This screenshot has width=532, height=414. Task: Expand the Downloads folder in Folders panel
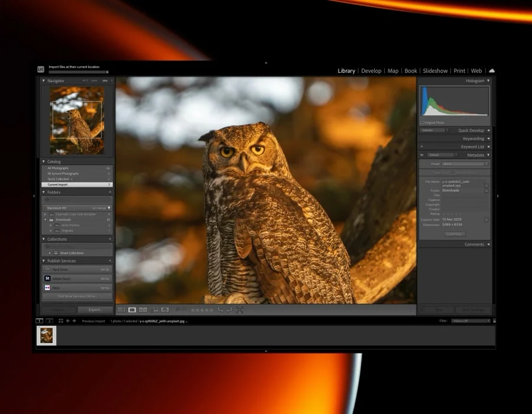(44, 220)
